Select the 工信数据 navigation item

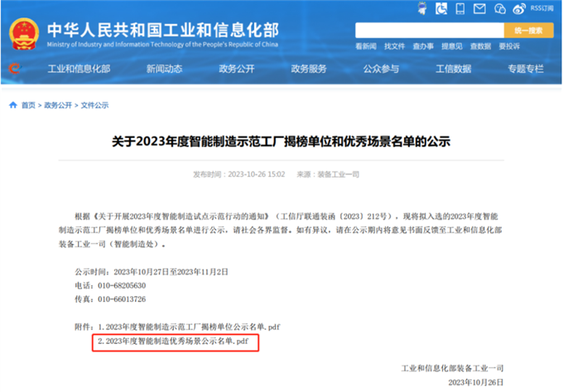(x=453, y=69)
